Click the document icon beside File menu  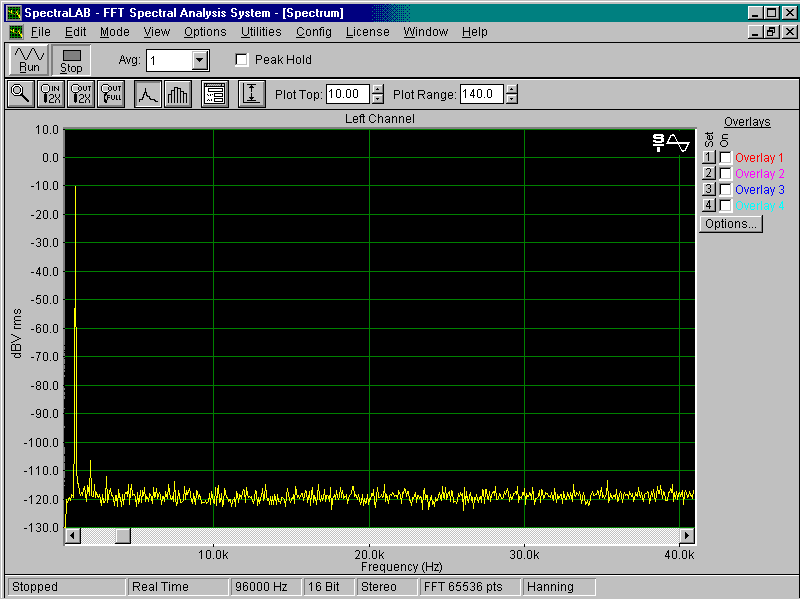(16, 32)
